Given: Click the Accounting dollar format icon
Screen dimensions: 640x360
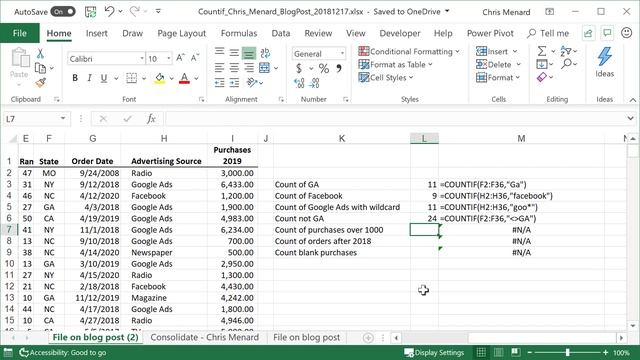Looking at the screenshot, I should click(299, 69).
